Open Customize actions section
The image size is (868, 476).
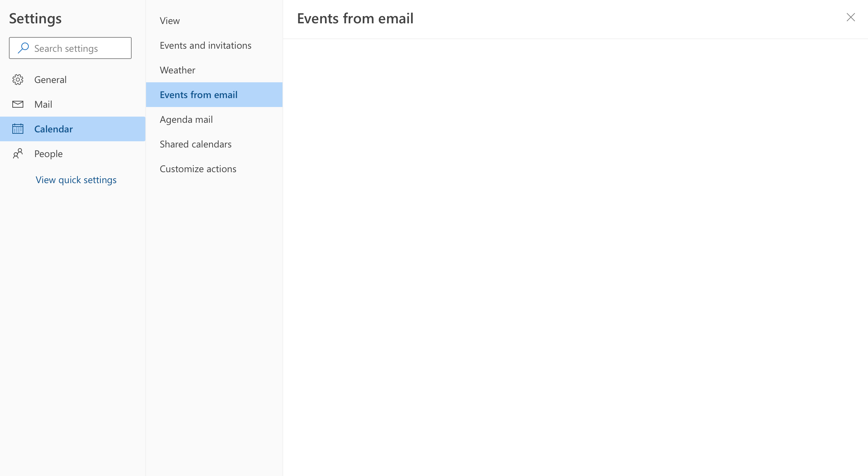pos(214,169)
